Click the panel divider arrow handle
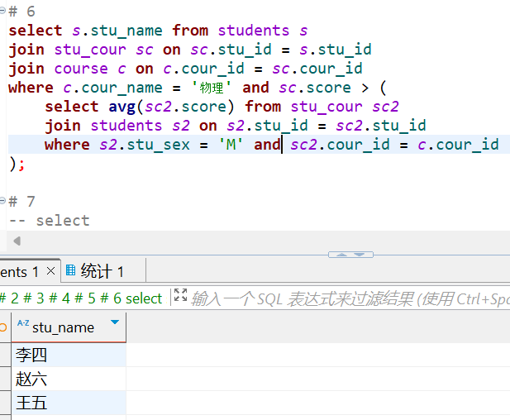 coord(350,254)
